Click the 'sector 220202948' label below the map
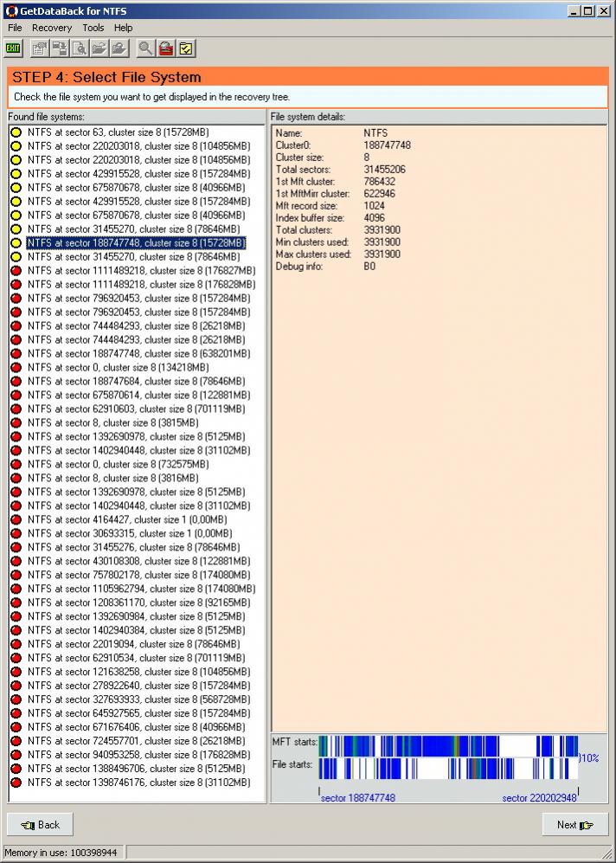 (x=539, y=797)
